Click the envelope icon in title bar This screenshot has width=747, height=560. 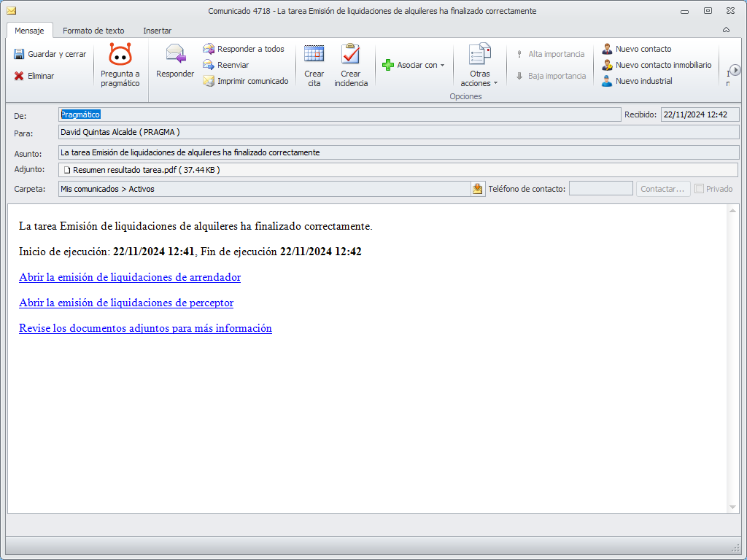[x=12, y=10]
